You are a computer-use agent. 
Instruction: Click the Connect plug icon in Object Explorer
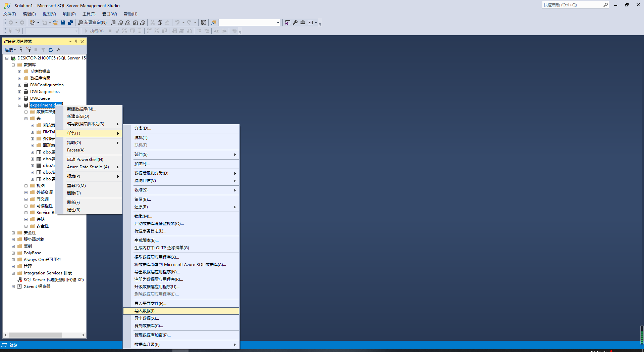coord(21,50)
